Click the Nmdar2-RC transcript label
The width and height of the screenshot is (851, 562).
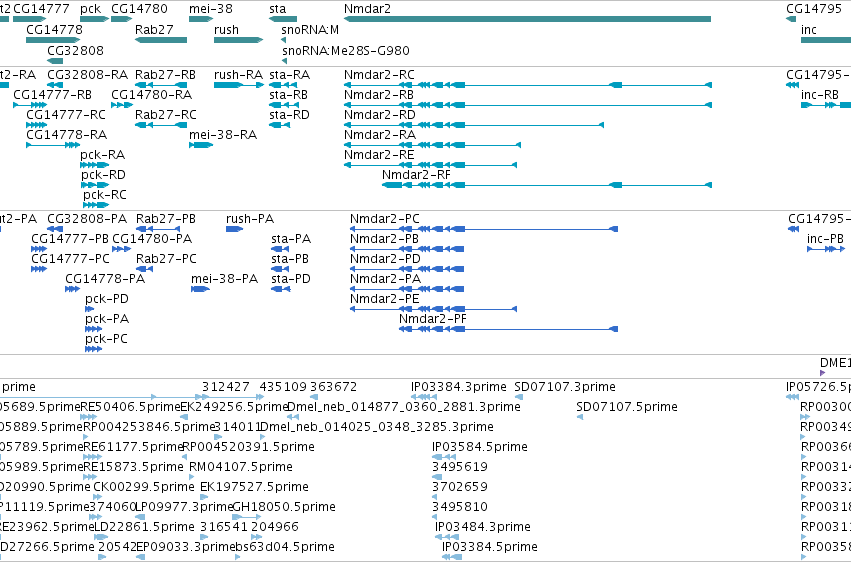(x=379, y=74)
